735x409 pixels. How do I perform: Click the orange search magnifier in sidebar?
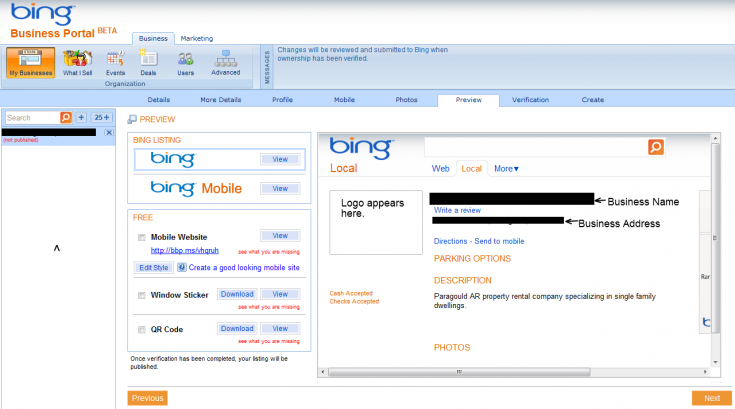pyautogui.click(x=66, y=117)
